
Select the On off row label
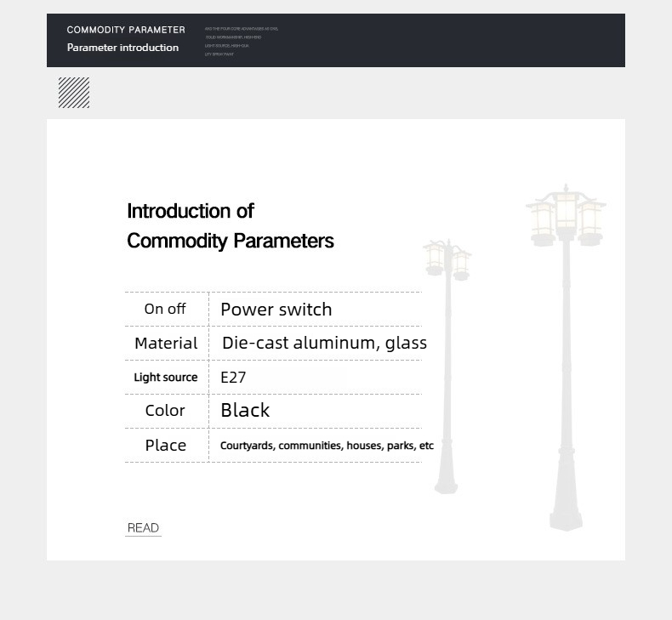(165, 309)
